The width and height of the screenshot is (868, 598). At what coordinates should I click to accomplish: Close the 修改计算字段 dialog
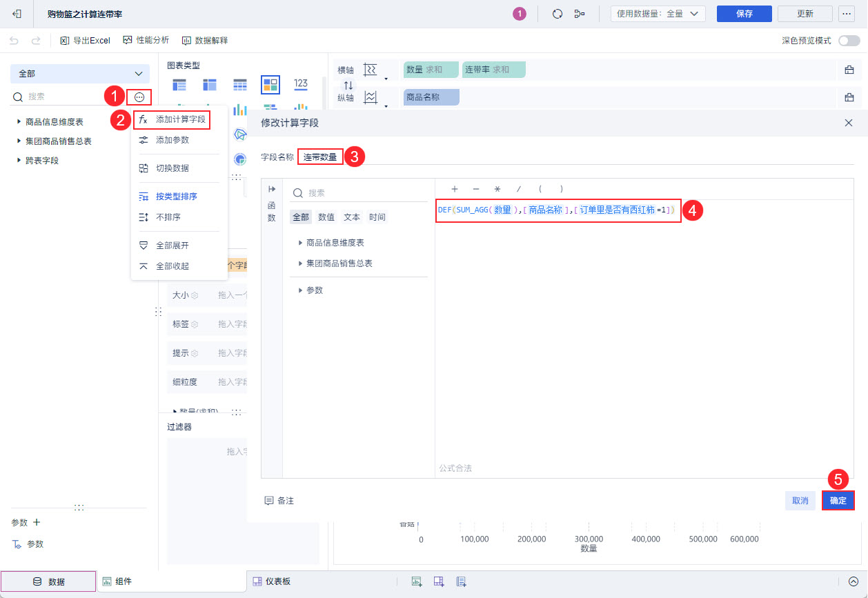(849, 122)
